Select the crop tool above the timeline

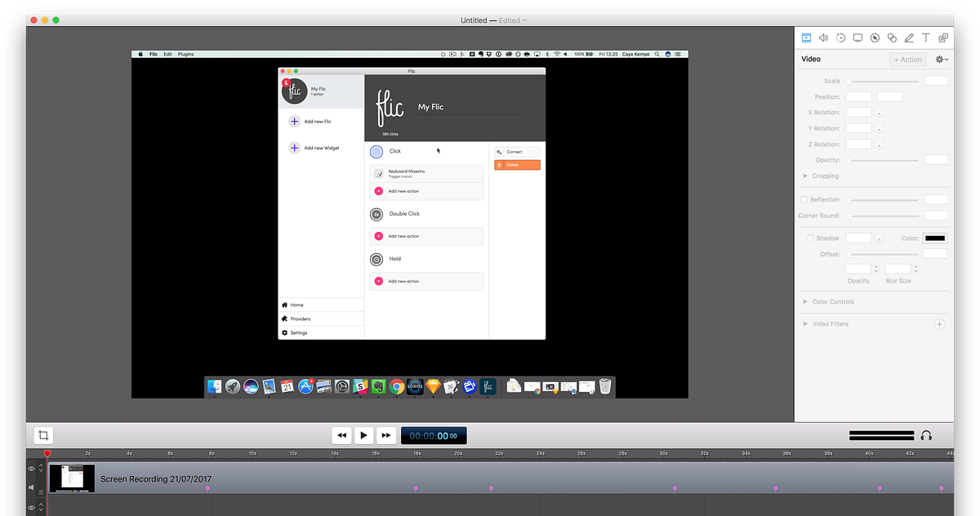(x=42, y=435)
